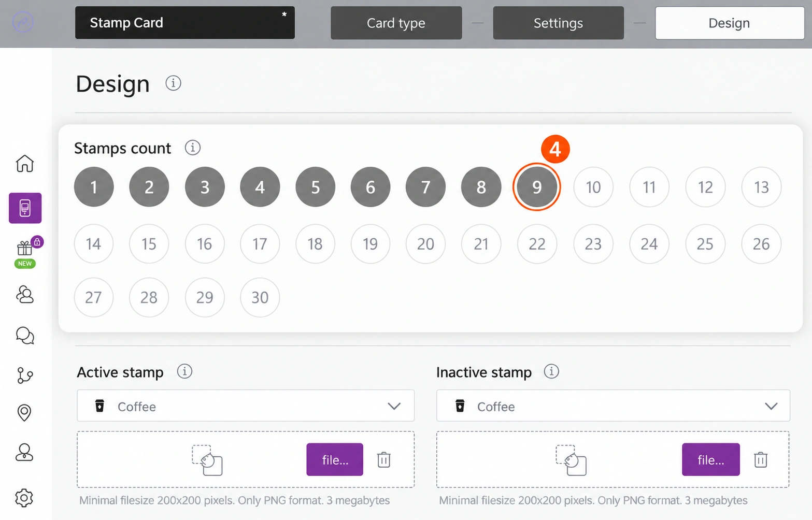This screenshot has height=520, width=812.
Task: Show info next to Inactive stamp
Action: pos(551,371)
